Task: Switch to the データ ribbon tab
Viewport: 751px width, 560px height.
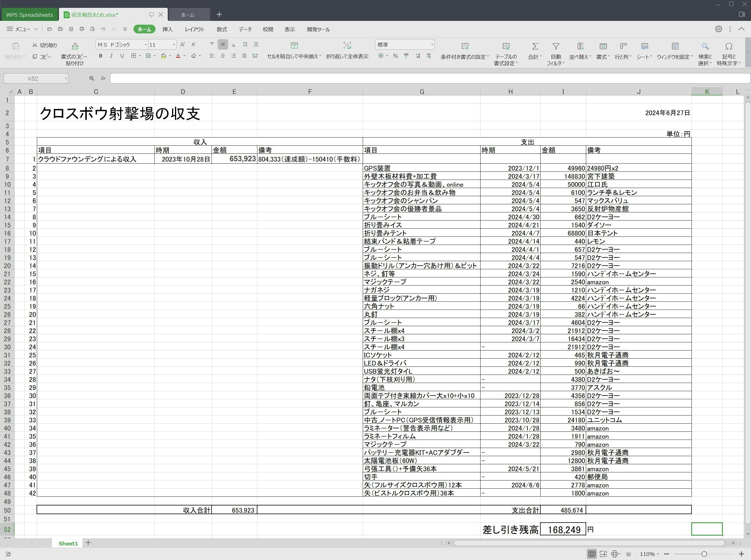Action: click(245, 30)
